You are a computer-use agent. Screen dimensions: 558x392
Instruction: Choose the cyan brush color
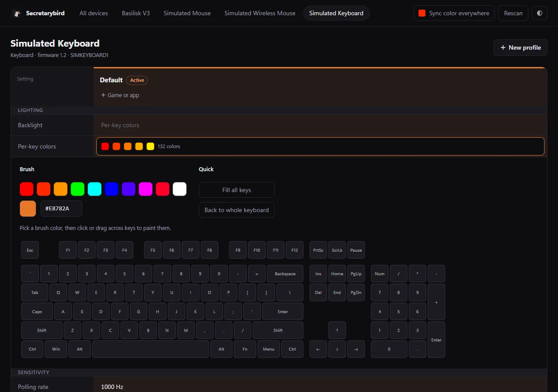(95, 189)
